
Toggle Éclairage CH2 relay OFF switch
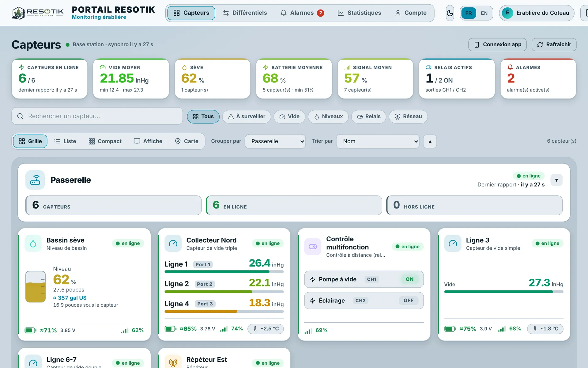point(409,301)
